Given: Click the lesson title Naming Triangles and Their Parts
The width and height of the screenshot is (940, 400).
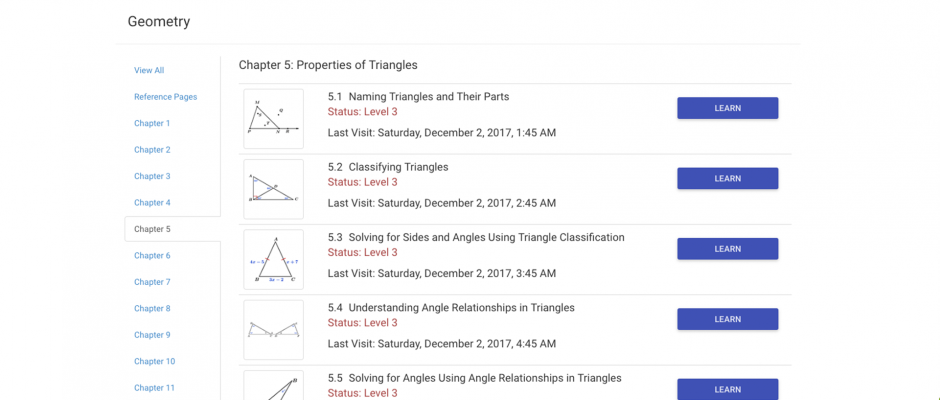Looking at the screenshot, I should pyautogui.click(x=429, y=97).
